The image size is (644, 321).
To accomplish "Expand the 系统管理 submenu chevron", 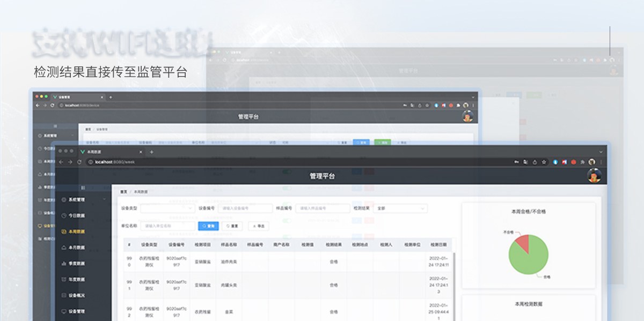I will click(105, 199).
